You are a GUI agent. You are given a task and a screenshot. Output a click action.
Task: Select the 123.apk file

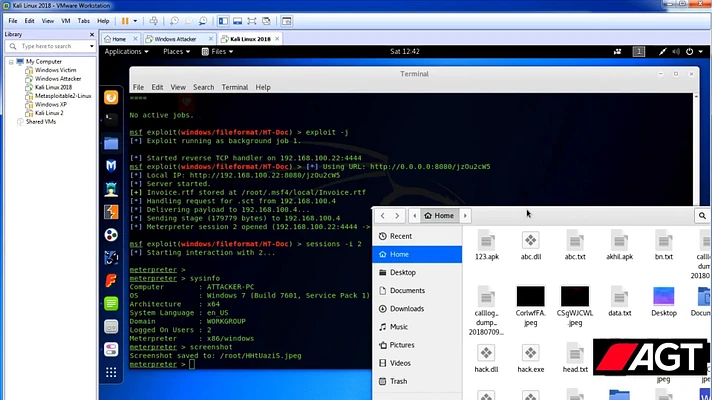[x=486, y=245]
